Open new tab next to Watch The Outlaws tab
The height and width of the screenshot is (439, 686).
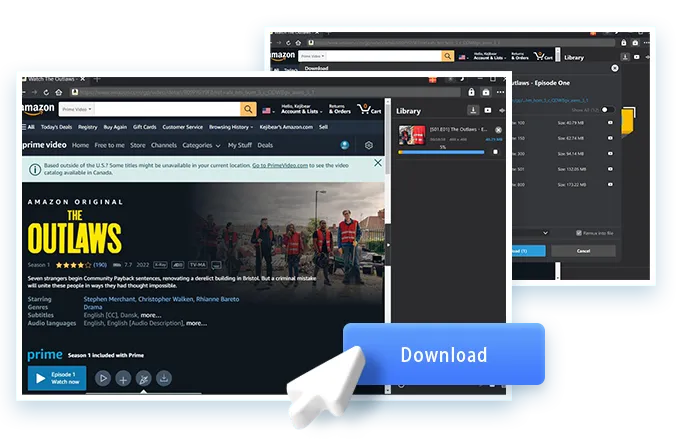(97, 79)
